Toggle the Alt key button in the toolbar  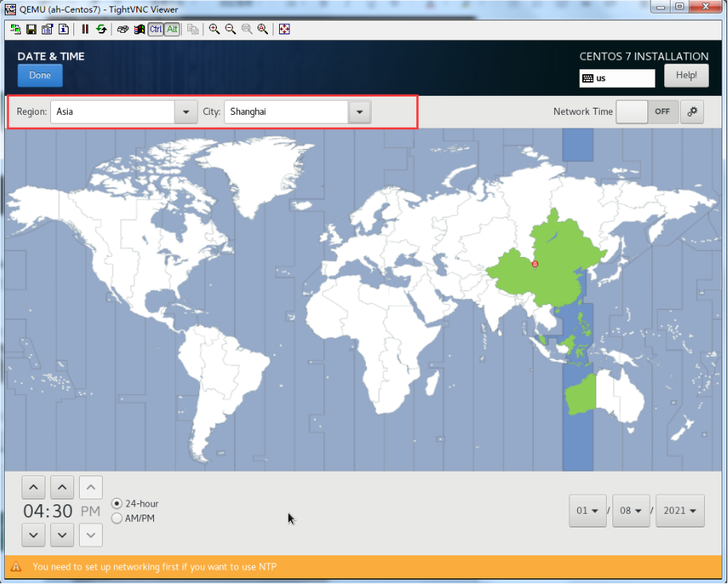tap(172, 30)
